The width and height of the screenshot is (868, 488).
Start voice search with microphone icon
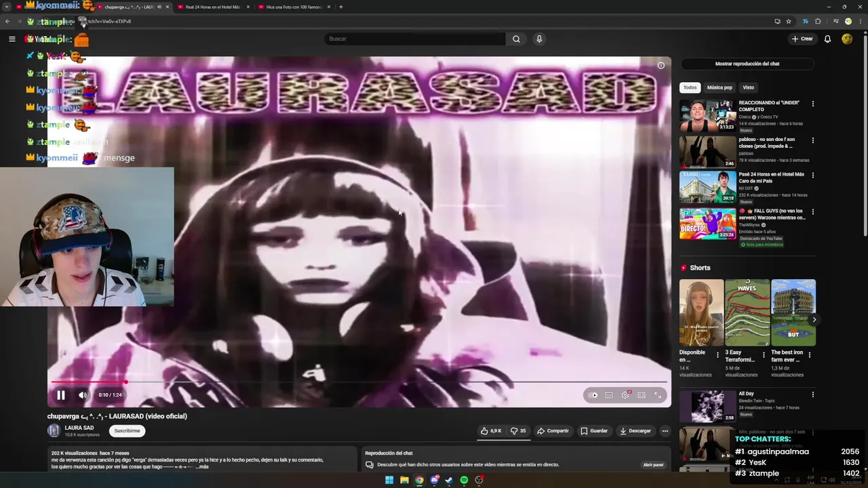click(539, 39)
